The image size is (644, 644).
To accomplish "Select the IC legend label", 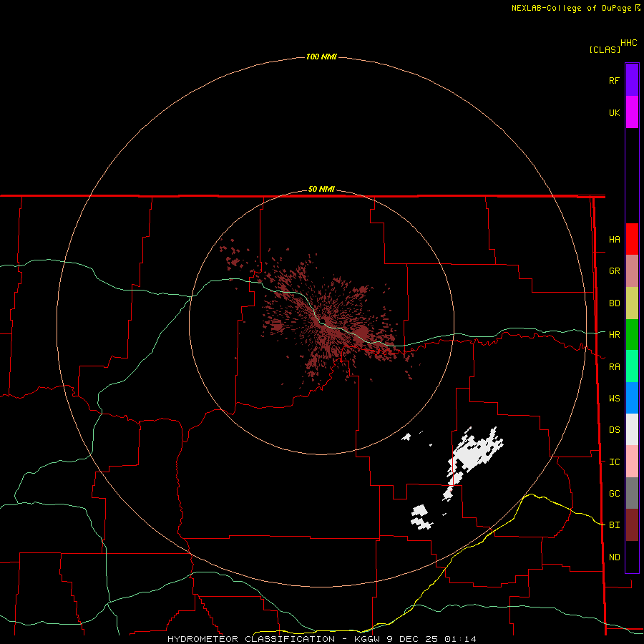I will point(614,462).
